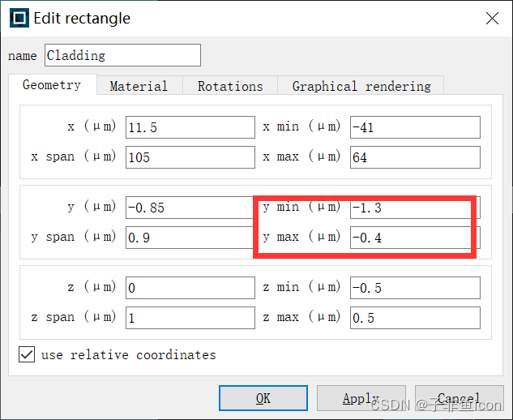
Task: Click the y (μm) field -0.85
Action: (x=190, y=208)
